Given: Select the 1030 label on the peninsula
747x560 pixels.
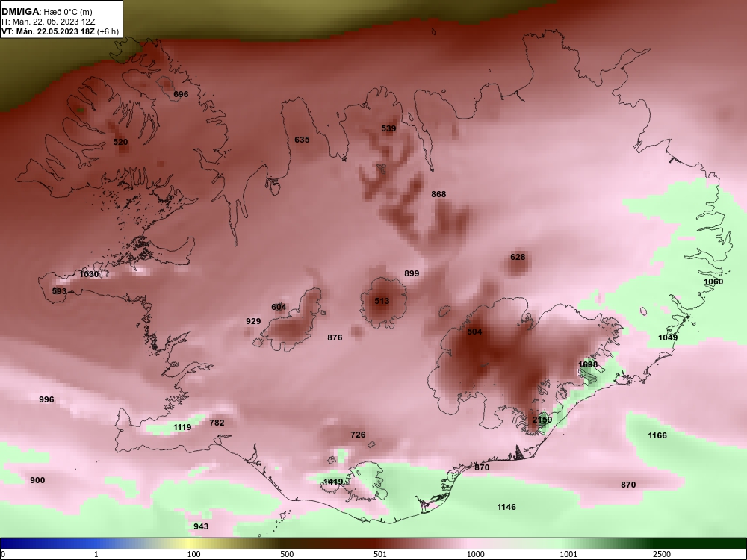Looking at the screenshot, I should [x=89, y=274].
